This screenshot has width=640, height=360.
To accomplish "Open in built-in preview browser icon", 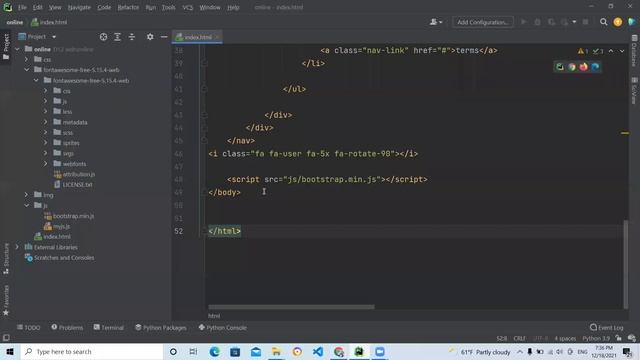I will 560,67.
